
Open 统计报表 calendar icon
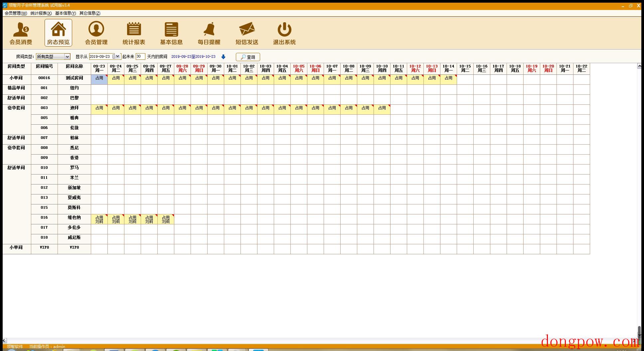coord(134,33)
